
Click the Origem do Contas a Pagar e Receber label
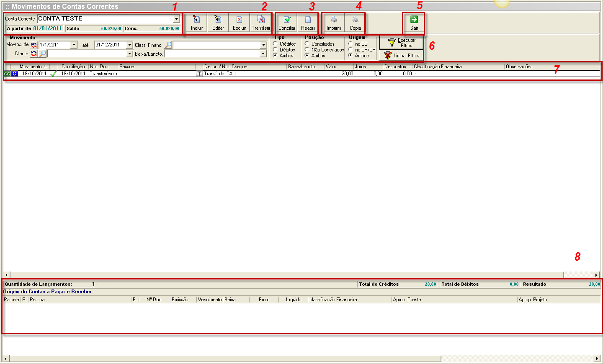47,292
